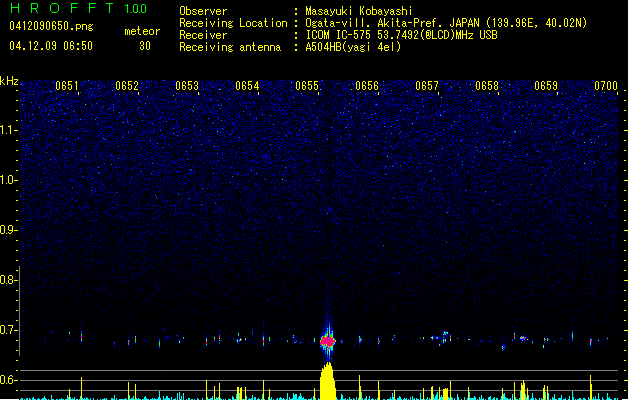Click the A504HB(yagi 4el) antenna text
629x400 pixels.
click(x=353, y=47)
